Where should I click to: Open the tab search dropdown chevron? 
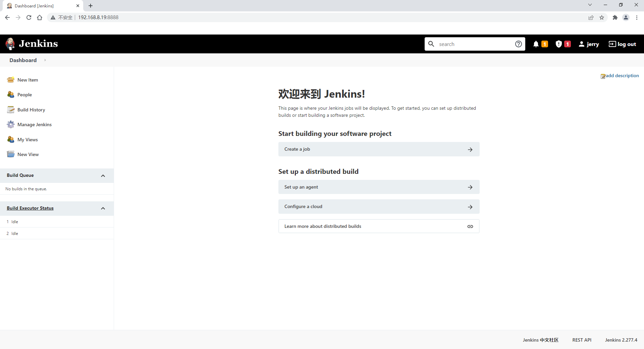[590, 5]
